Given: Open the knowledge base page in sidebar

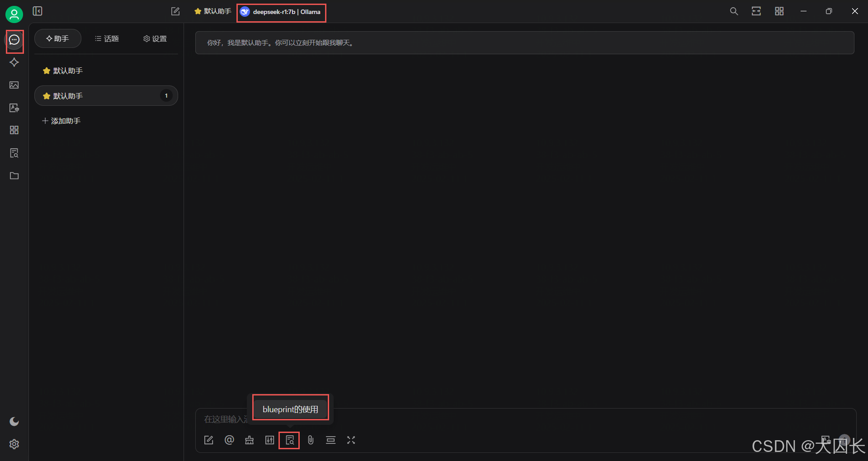Looking at the screenshot, I should [x=14, y=153].
